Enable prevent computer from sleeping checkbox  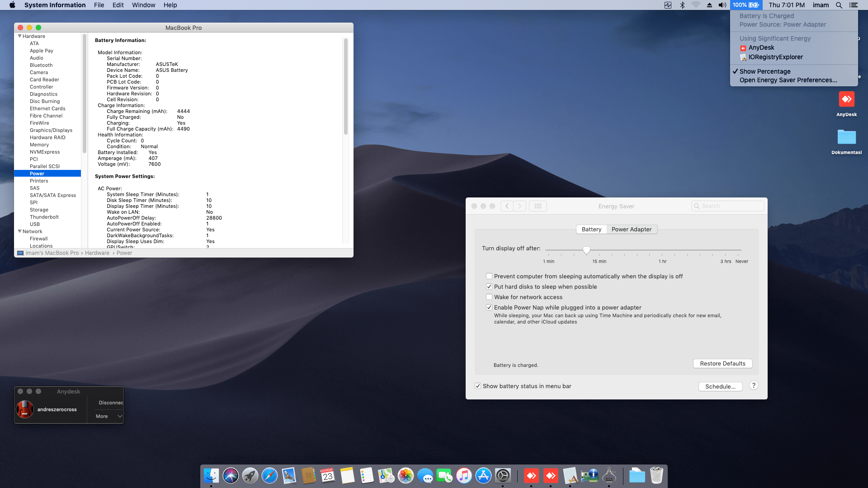489,276
